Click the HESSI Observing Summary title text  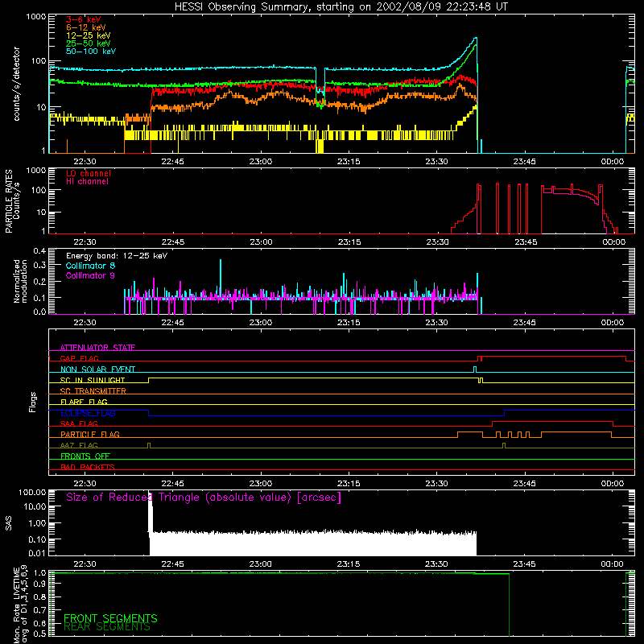click(341, 7)
